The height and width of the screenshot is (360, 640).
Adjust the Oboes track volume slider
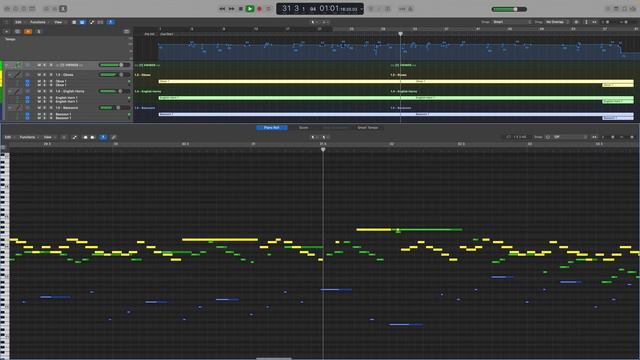pyautogui.click(x=115, y=75)
